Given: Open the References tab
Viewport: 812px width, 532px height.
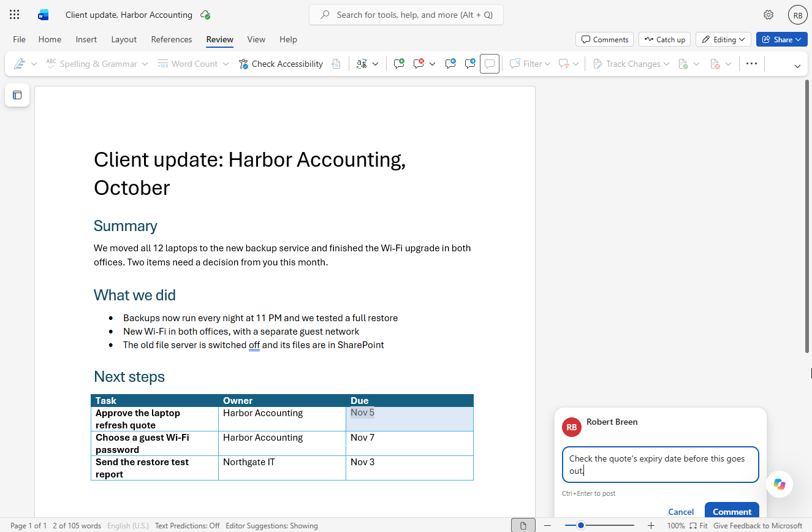Looking at the screenshot, I should pyautogui.click(x=172, y=39).
